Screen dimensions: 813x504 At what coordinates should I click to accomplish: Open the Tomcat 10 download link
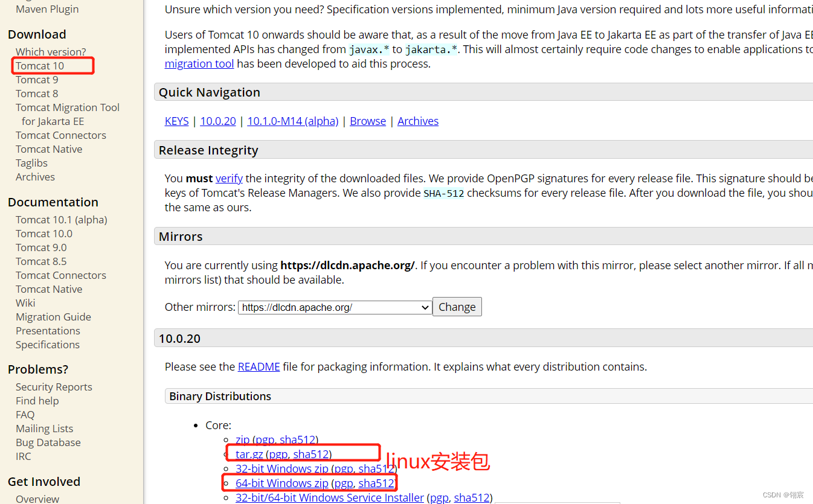40,66
